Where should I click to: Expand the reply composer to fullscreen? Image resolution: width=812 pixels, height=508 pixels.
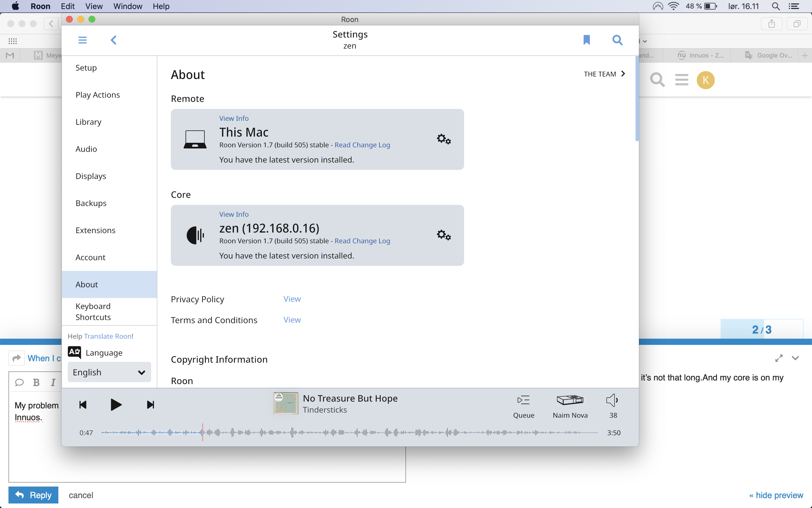[779, 358]
